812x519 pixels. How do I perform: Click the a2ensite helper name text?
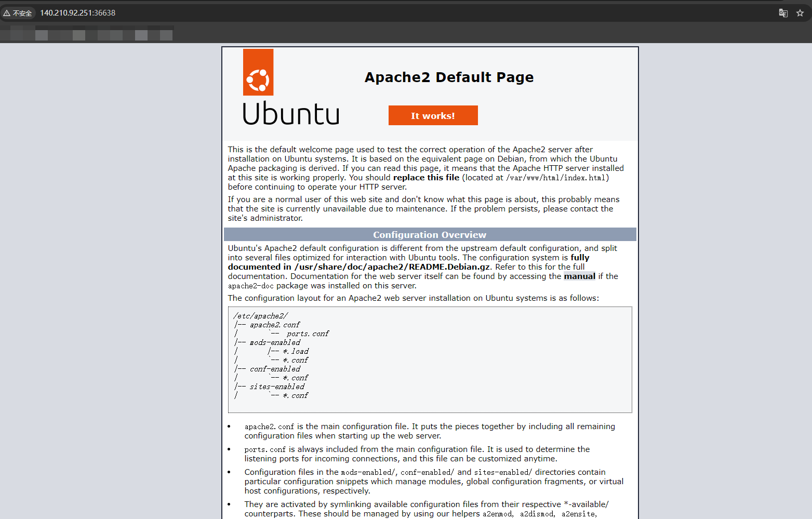pyautogui.click(x=578, y=514)
